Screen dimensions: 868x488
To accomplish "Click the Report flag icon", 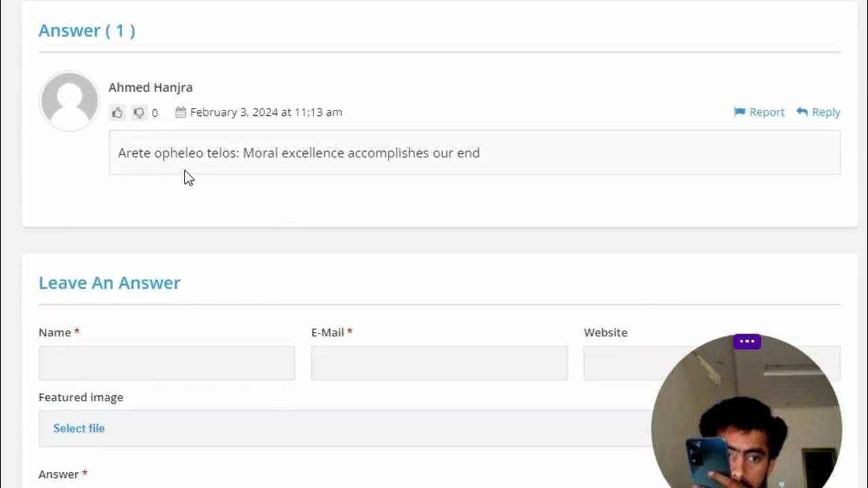I will coord(739,112).
